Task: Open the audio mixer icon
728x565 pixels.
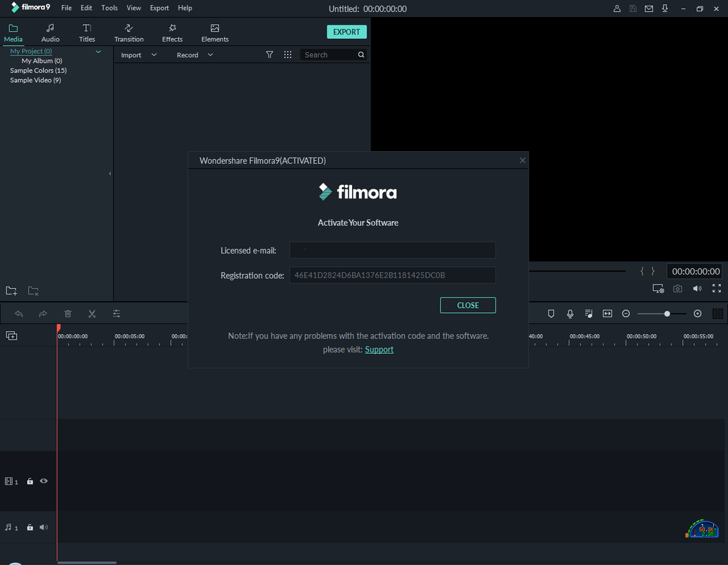Action: [x=589, y=314]
